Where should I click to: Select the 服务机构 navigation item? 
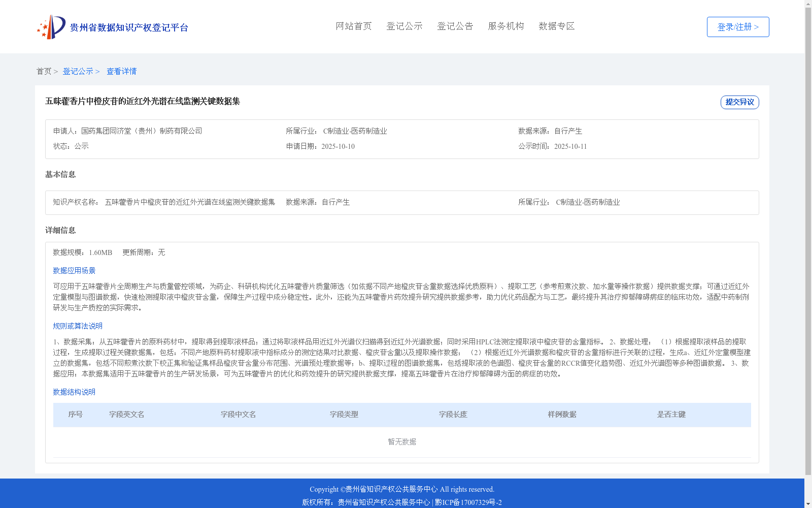pos(506,26)
